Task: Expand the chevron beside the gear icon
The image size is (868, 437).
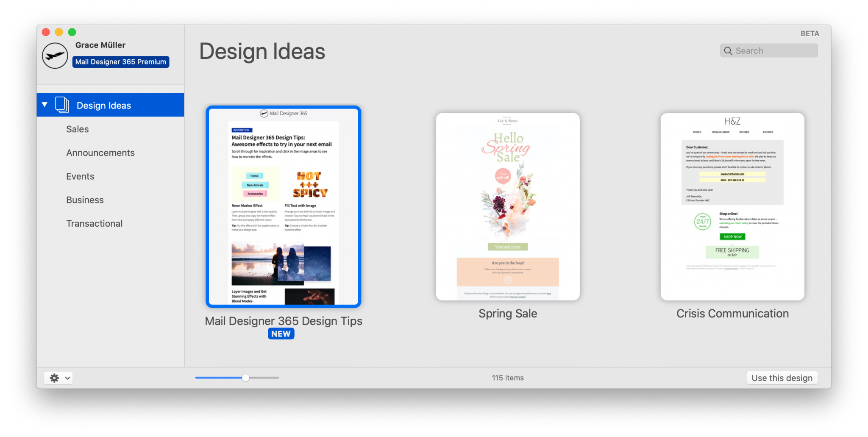Action: click(x=67, y=378)
